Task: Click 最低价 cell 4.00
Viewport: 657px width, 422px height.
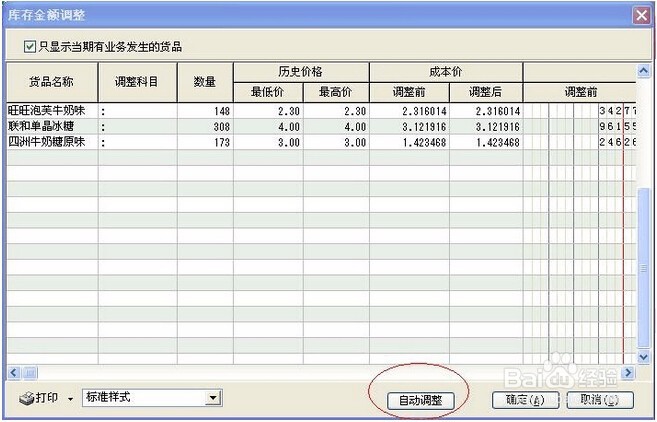Action: click(x=268, y=126)
